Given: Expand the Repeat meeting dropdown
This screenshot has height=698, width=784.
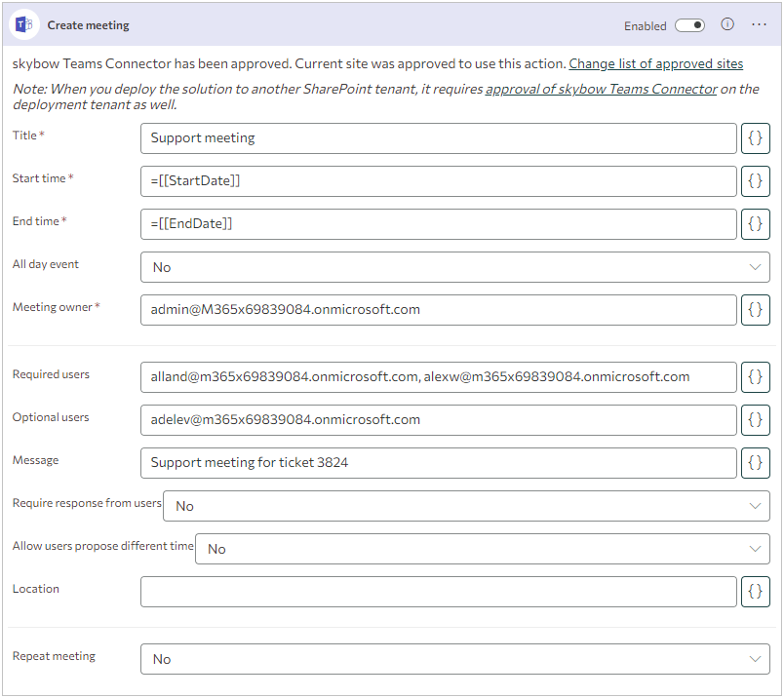Looking at the screenshot, I should coord(455,659).
